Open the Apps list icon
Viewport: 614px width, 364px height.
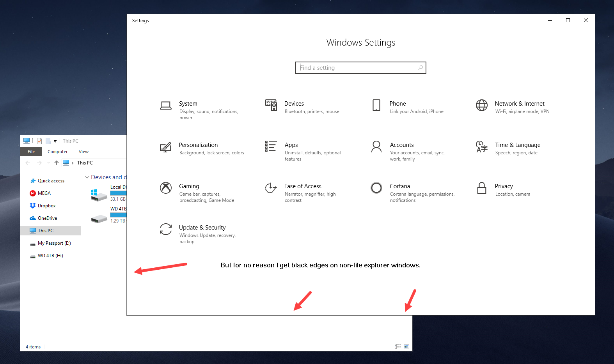[271, 146]
